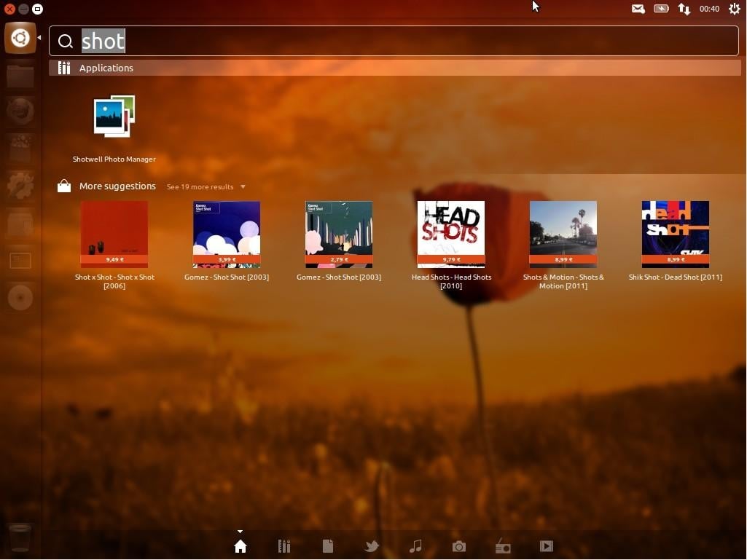Collapse the Dash using the top arrow
This screenshot has width=747, height=560.
(240, 531)
